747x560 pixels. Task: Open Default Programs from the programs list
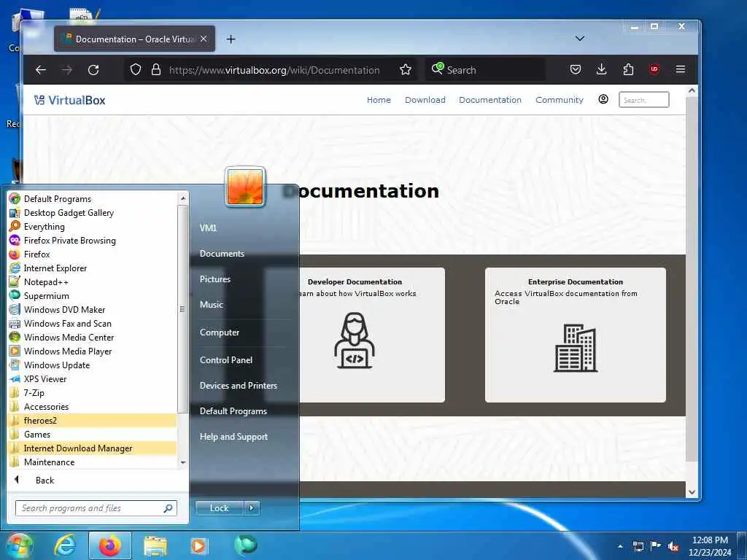coord(93,199)
